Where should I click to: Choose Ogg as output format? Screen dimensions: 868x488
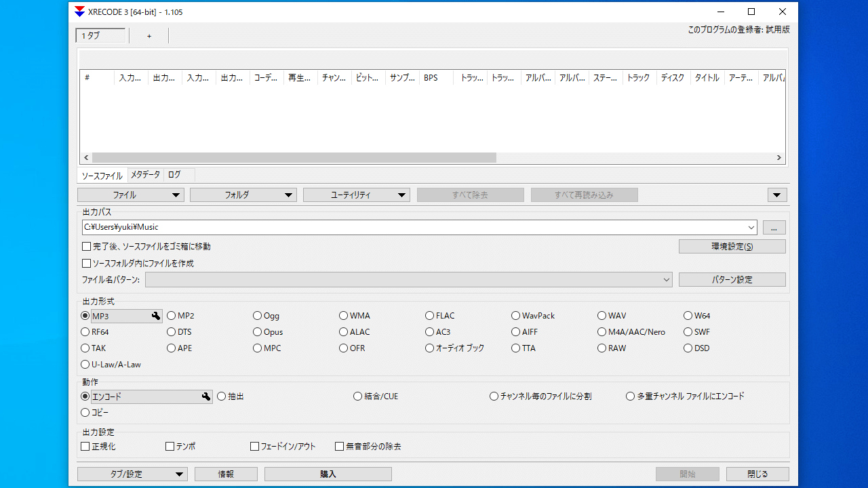[266, 316]
